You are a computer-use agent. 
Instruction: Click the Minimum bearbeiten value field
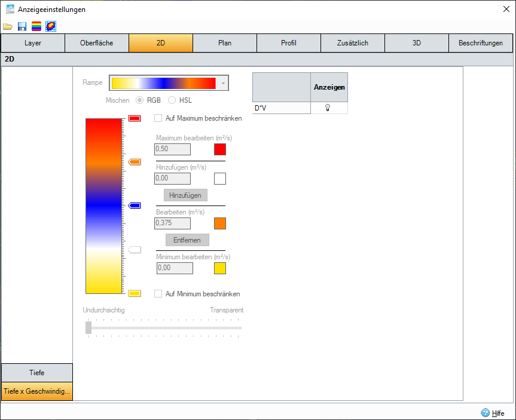coord(175,268)
